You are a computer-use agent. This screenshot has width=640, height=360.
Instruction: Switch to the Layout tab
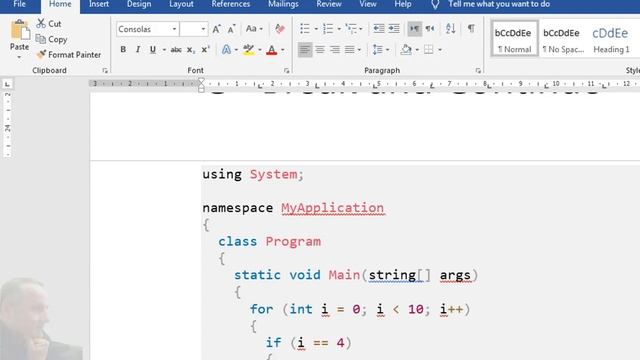[x=181, y=4]
